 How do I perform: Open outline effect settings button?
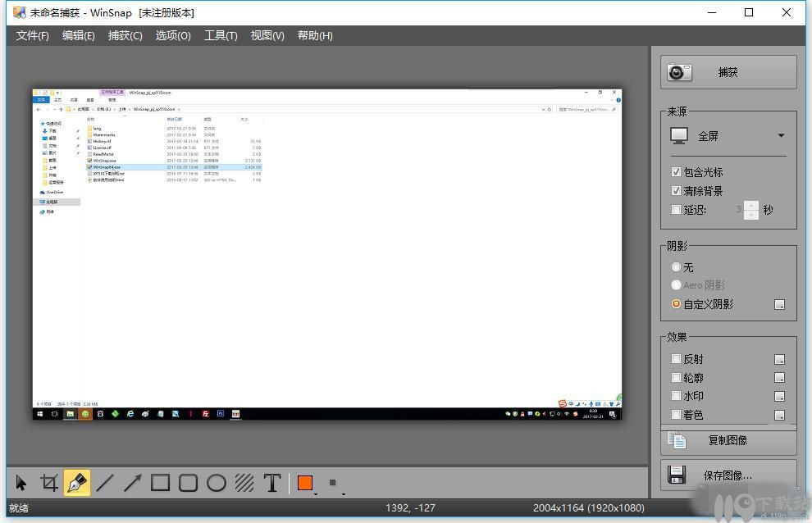coord(779,378)
